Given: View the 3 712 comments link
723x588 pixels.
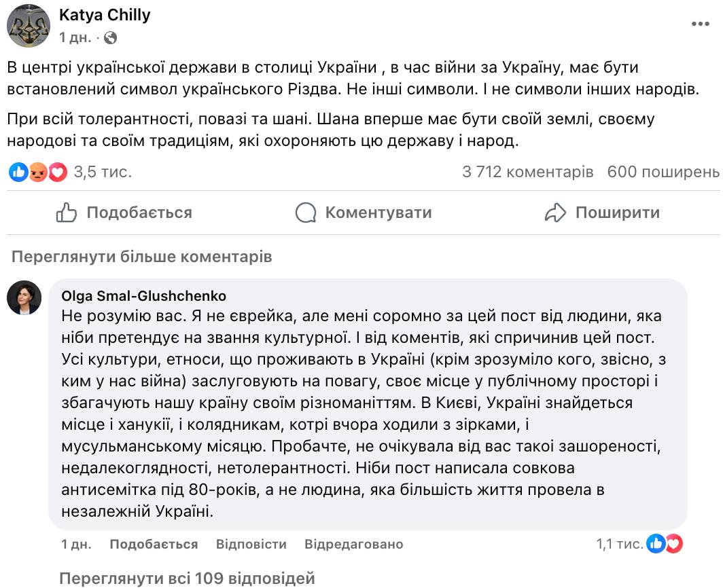Looking at the screenshot, I should (x=527, y=173).
